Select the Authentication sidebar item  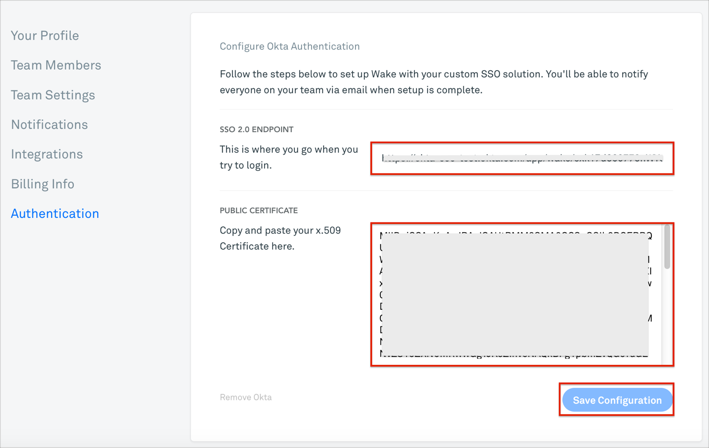click(55, 214)
